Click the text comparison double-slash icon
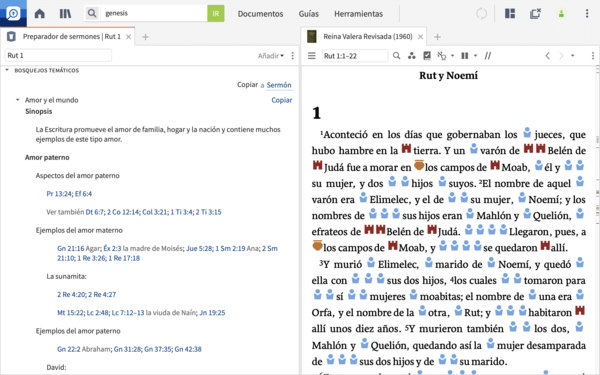This screenshot has height=375, width=600. click(x=488, y=56)
